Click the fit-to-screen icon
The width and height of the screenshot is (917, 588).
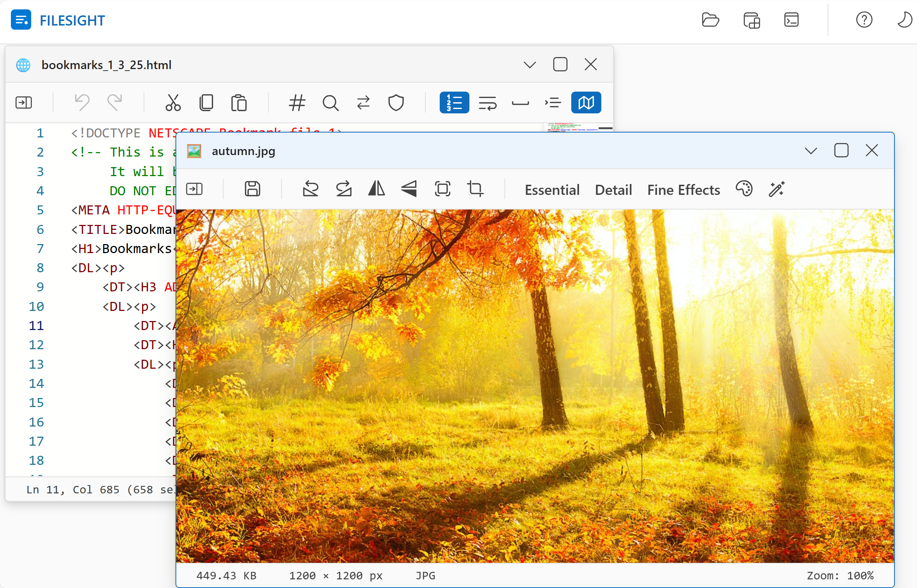pyautogui.click(x=442, y=189)
